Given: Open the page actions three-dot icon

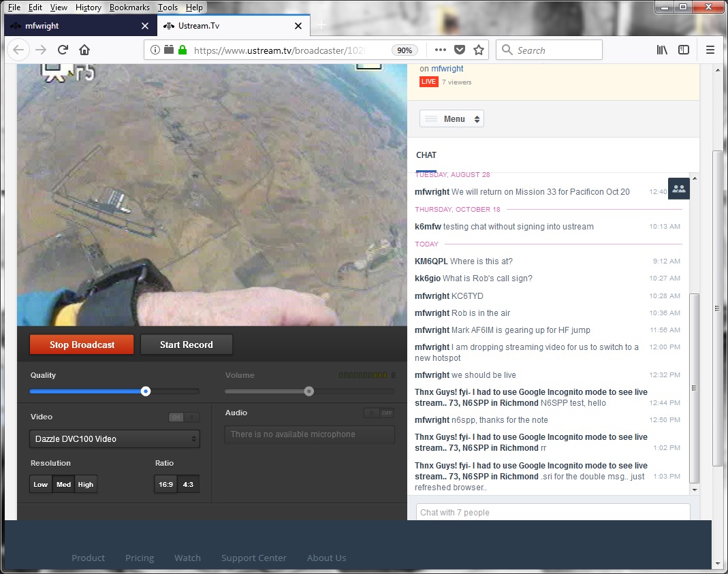Looking at the screenshot, I should 440,50.
